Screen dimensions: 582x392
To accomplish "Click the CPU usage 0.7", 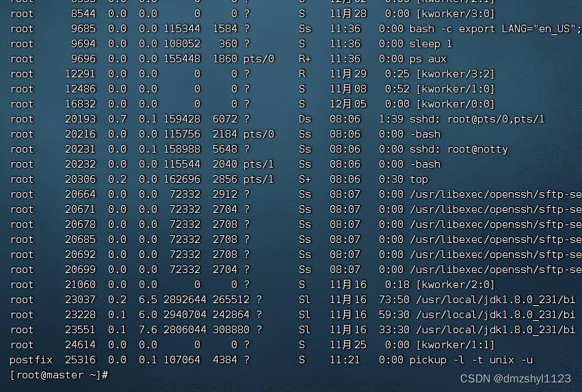I will click(118, 119).
